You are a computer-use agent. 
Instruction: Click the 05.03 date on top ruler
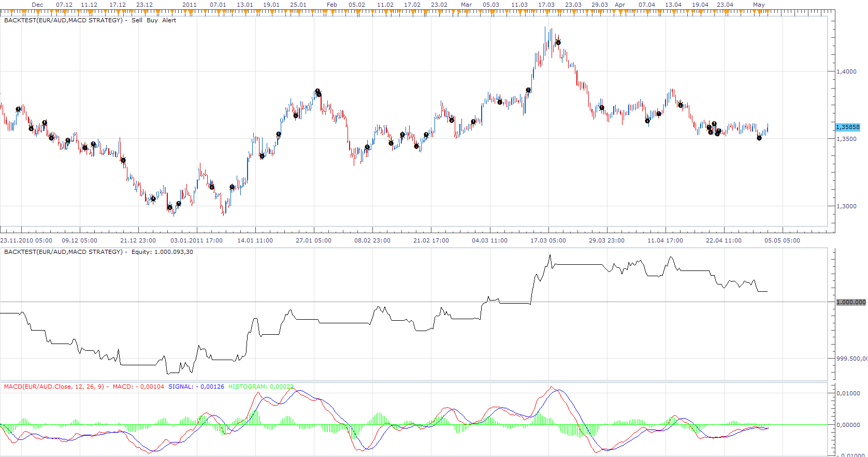(491, 5)
